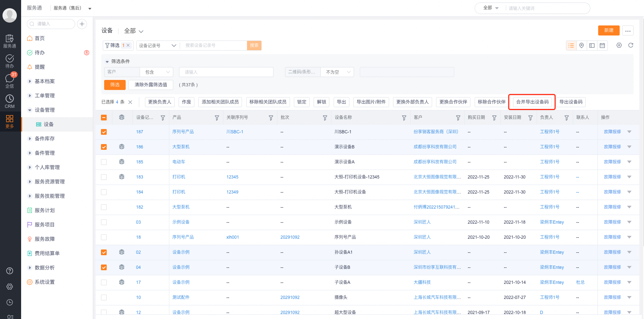
Task: Switch to list view icon
Action: pyautogui.click(x=571, y=46)
